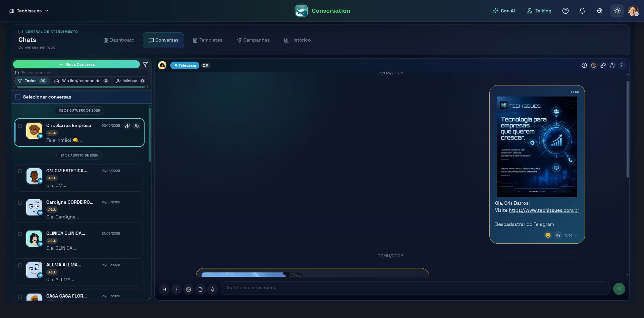Toggle italic formatting in message composer
This screenshot has height=318, width=644.
pos(176,290)
